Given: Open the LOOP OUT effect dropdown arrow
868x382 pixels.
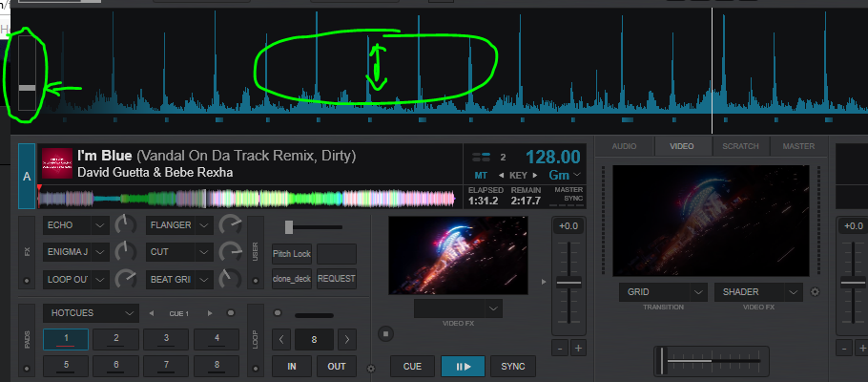Looking at the screenshot, I should click(x=99, y=280).
